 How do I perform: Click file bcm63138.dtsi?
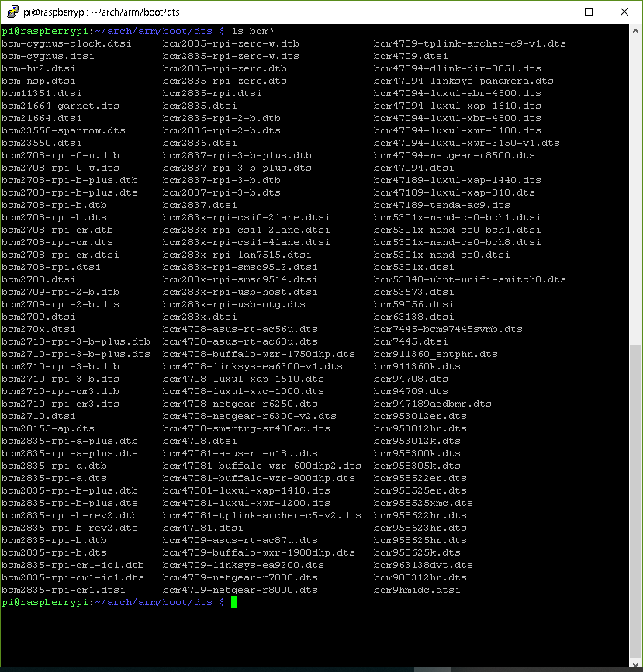click(x=414, y=317)
